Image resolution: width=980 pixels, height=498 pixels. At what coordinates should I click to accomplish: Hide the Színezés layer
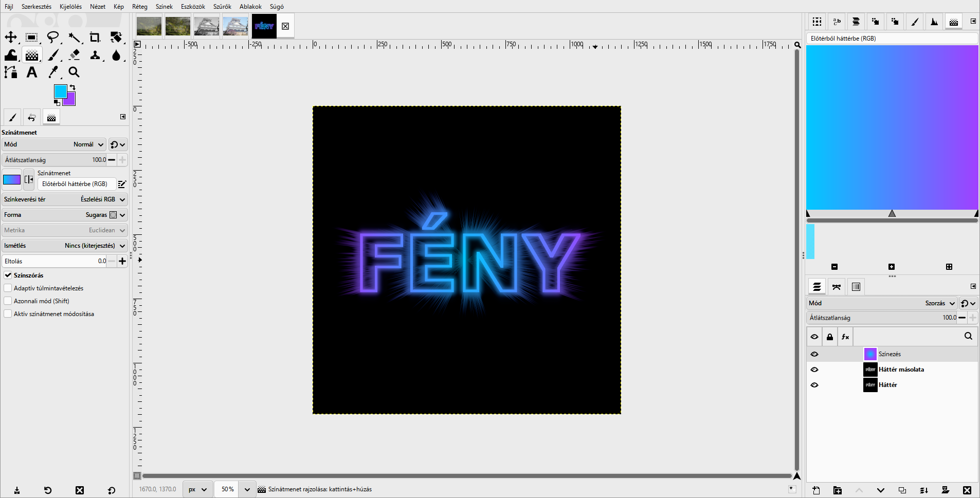tap(814, 354)
